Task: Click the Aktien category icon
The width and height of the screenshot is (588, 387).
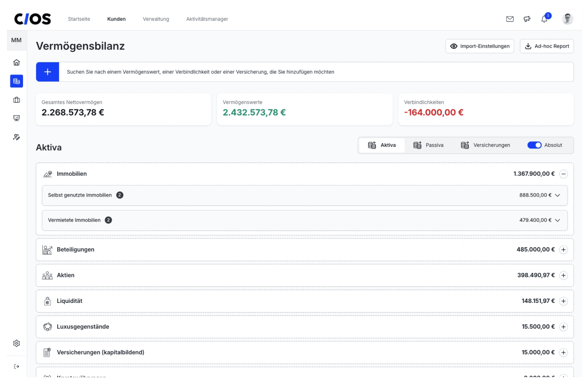Action: pyautogui.click(x=47, y=275)
